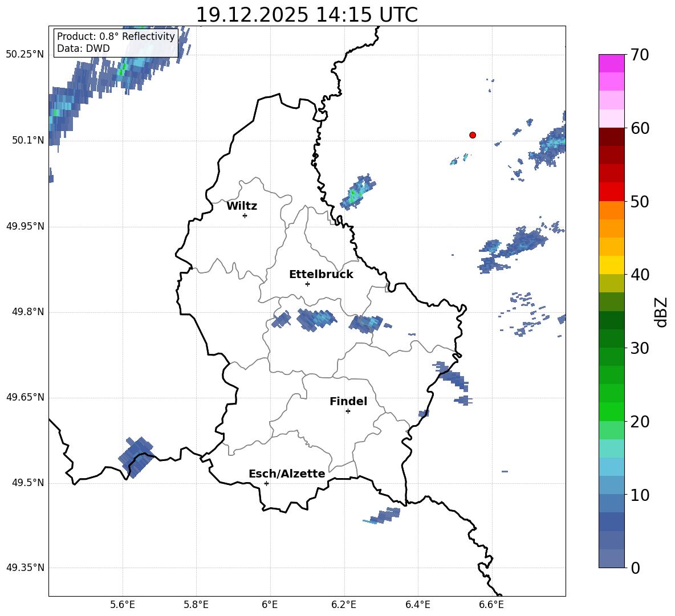The width and height of the screenshot is (675, 616).
Task: Click the colorbar tick label 50
Action: pos(640,201)
